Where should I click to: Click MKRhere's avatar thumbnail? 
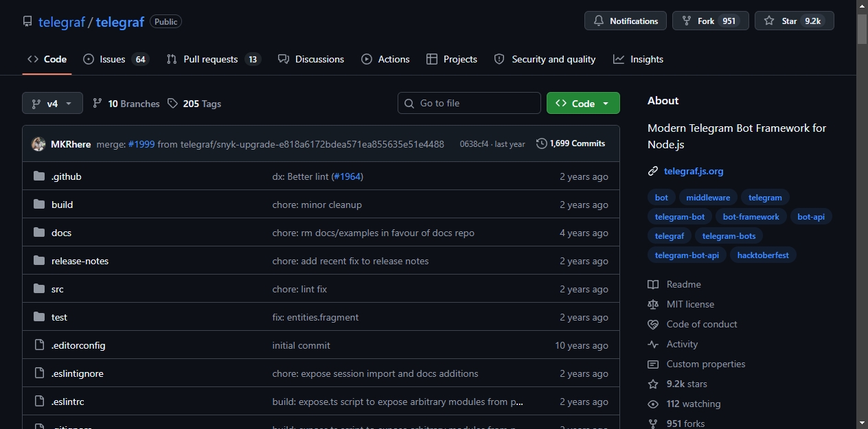click(38, 144)
